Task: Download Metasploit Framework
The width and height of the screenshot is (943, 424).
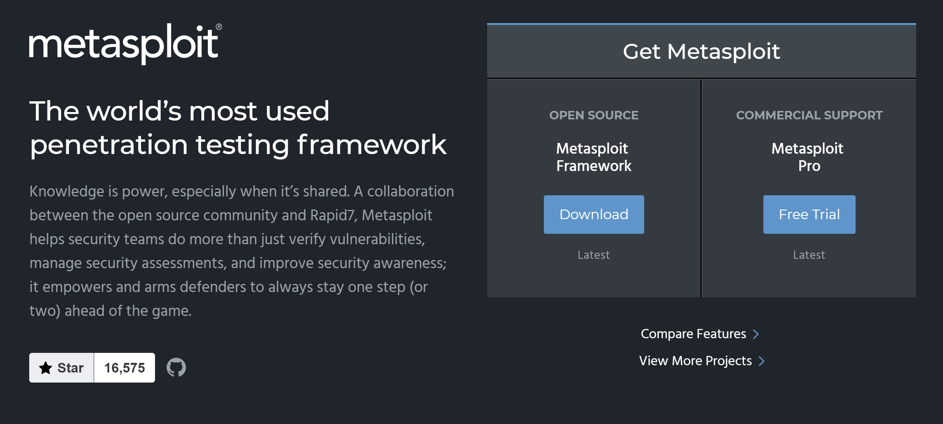Action: (594, 214)
